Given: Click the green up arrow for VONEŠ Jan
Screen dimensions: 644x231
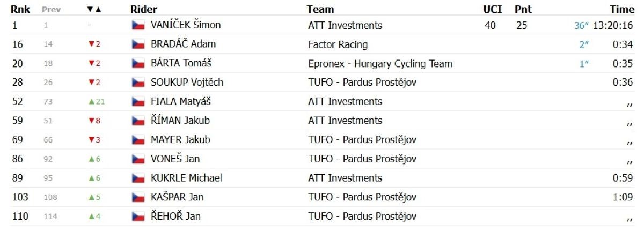Looking at the screenshot, I should (x=91, y=159).
